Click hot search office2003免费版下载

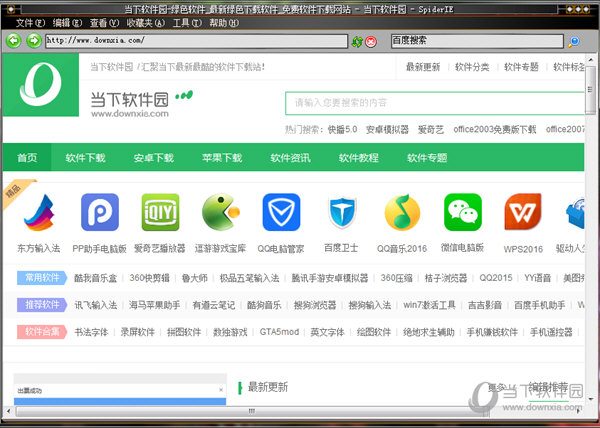(x=495, y=130)
